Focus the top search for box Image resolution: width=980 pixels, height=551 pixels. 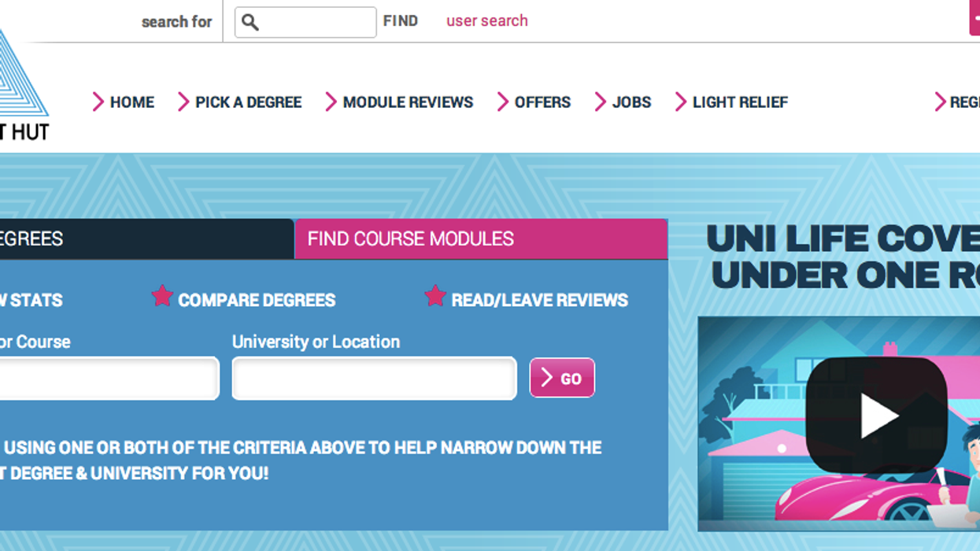click(x=315, y=22)
